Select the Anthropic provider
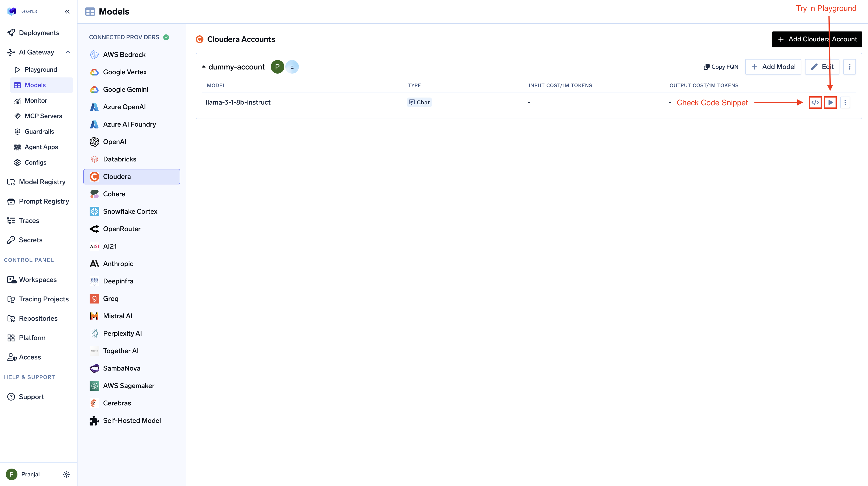The image size is (868, 486). [118, 263]
